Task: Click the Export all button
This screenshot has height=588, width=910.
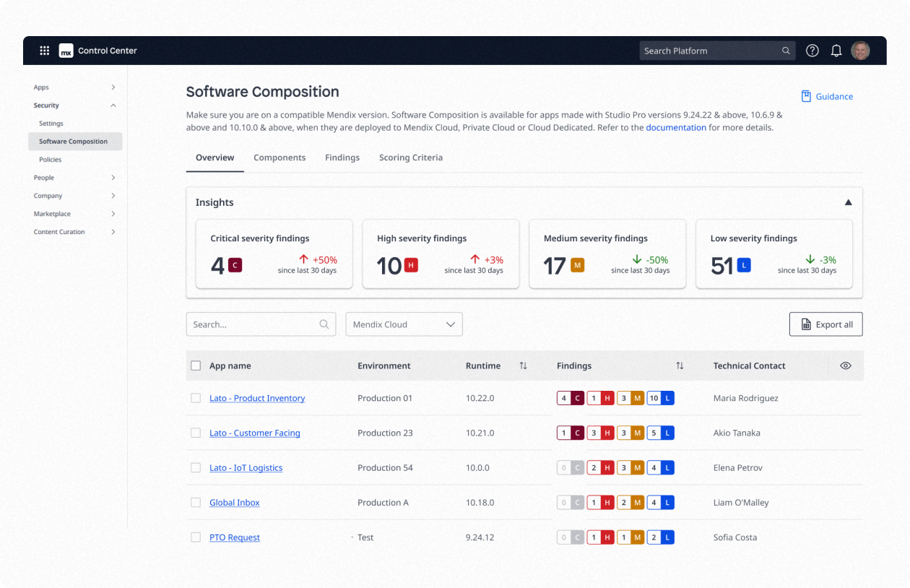Action: (825, 324)
